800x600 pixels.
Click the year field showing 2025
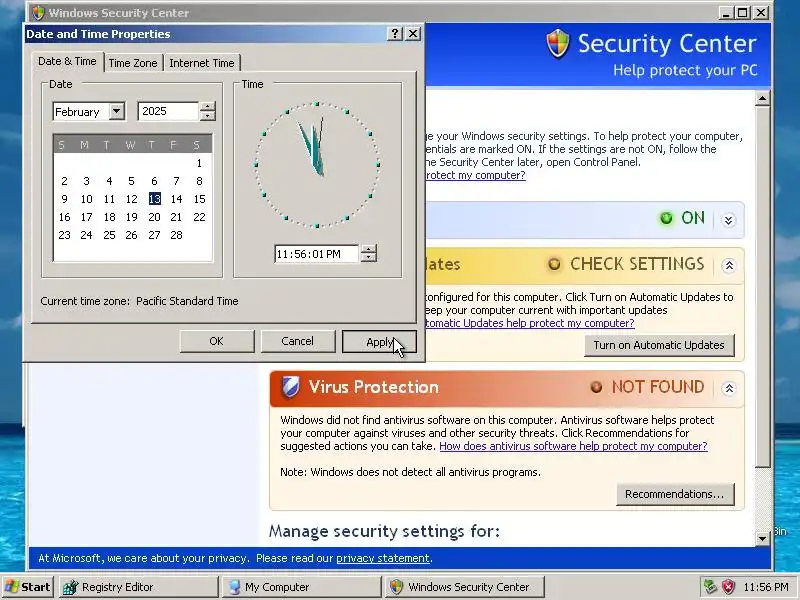[x=168, y=111]
